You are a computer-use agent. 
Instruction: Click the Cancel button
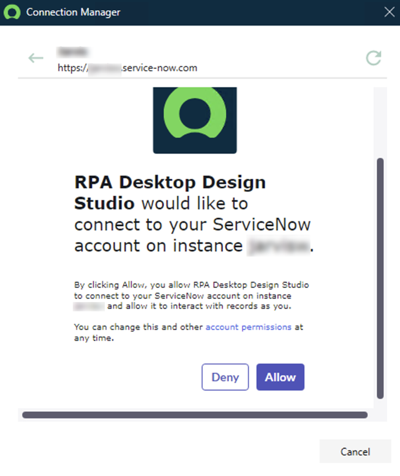click(355, 452)
